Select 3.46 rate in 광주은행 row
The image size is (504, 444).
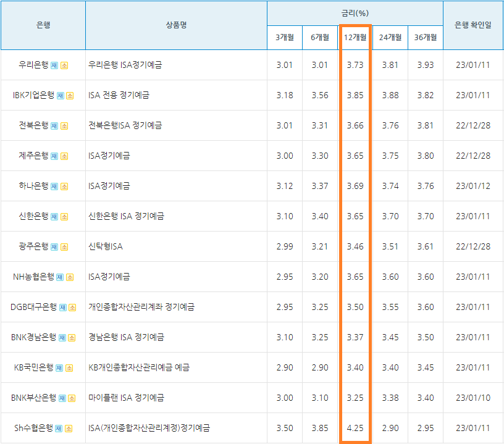(x=355, y=247)
